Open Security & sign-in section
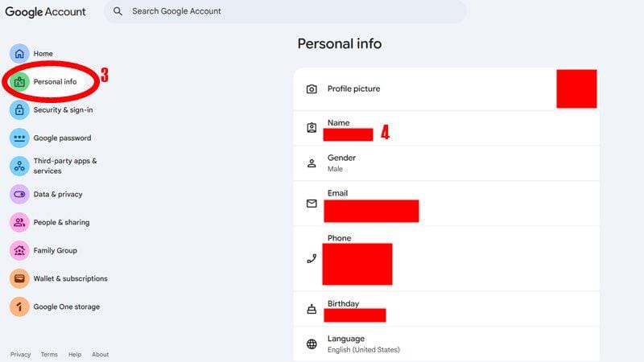Screen dimensions: 644x362 tap(64, 110)
